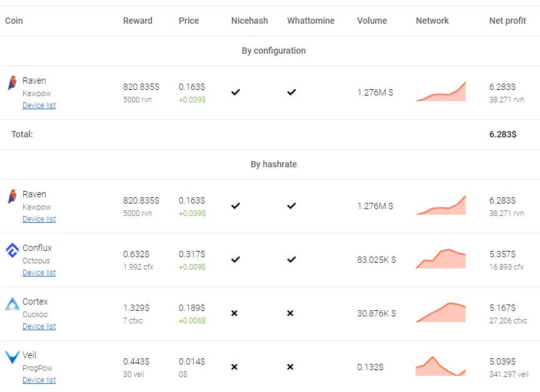This screenshot has height=392, width=540.
Task: Click the 27.206 ctxc profit amount
Action: pyautogui.click(x=508, y=320)
